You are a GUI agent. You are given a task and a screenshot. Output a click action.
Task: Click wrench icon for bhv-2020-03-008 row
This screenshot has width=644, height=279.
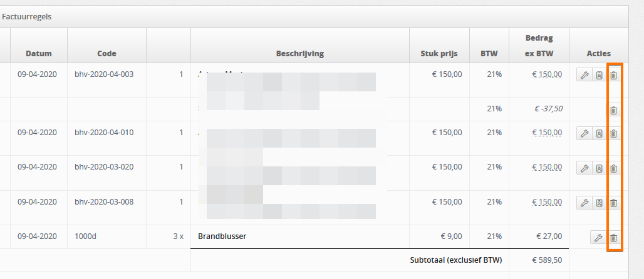tap(584, 203)
